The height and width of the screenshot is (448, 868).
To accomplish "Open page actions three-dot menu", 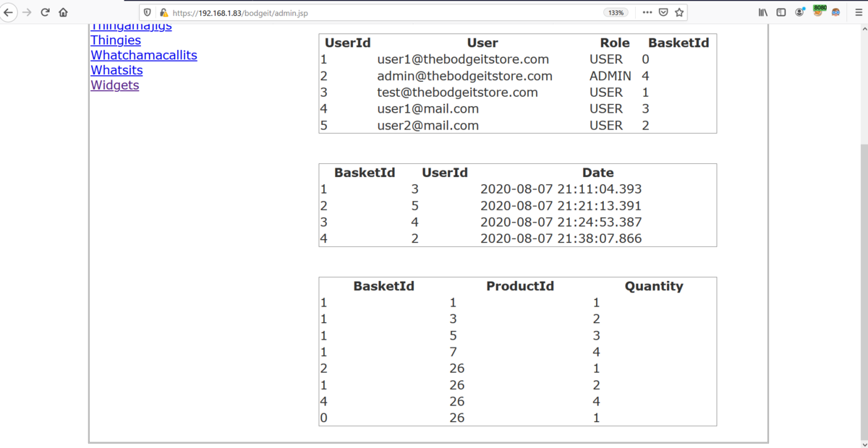I will tap(647, 12).
